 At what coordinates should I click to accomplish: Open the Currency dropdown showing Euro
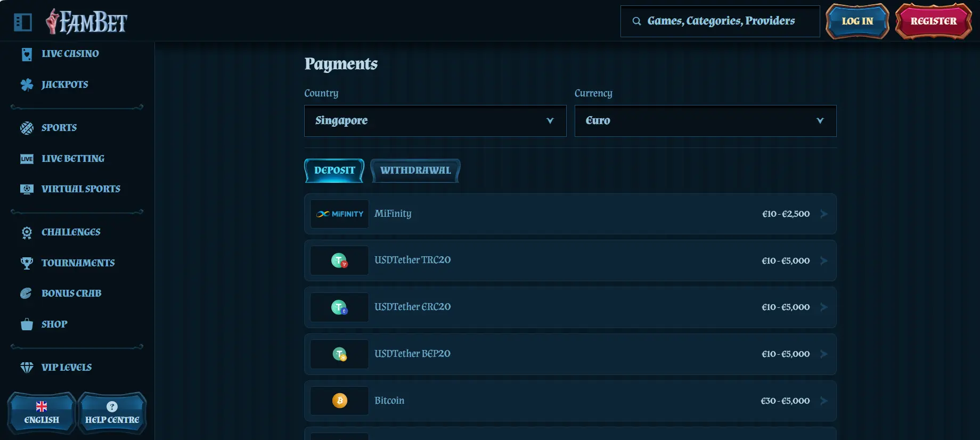click(705, 121)
